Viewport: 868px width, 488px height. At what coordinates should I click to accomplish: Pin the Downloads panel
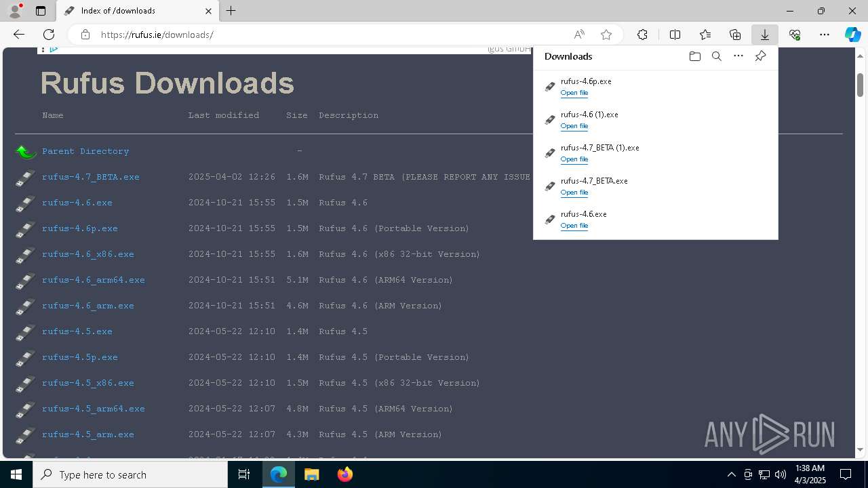[760, 56]
